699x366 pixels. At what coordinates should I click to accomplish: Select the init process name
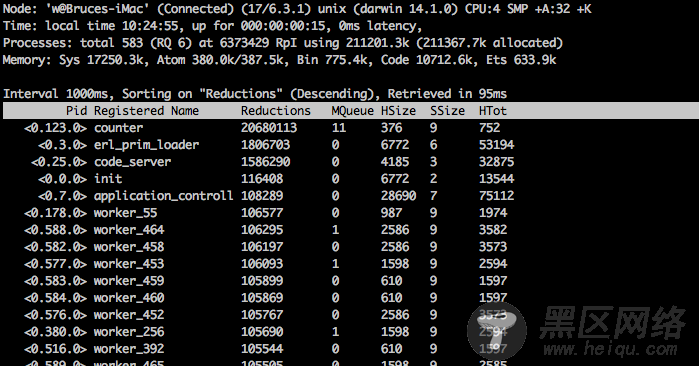[x=108, y=179]
